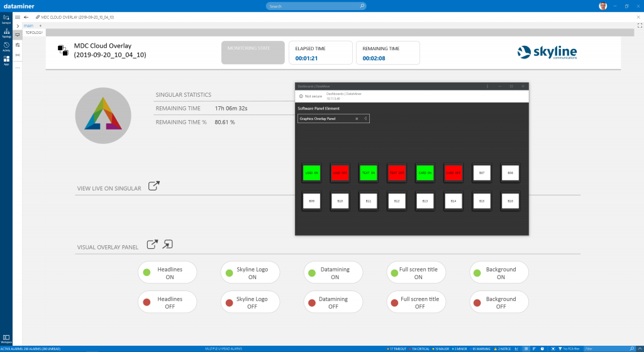Screen dimensions: 644x352
Task: Close the MDC Cloud Overlay card
Action: [638, 17]
